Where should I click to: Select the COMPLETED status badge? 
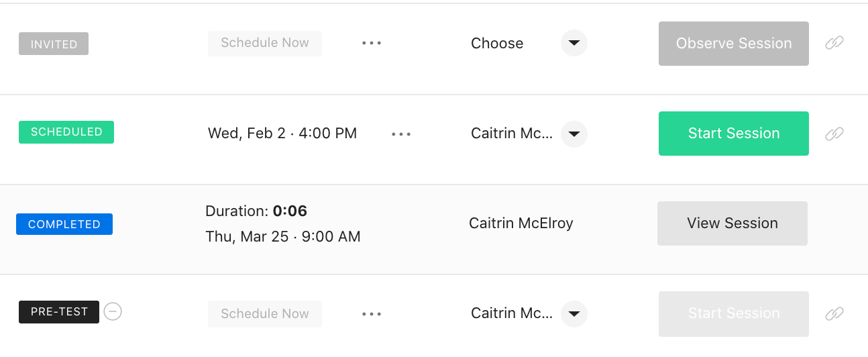click(64, 224)
